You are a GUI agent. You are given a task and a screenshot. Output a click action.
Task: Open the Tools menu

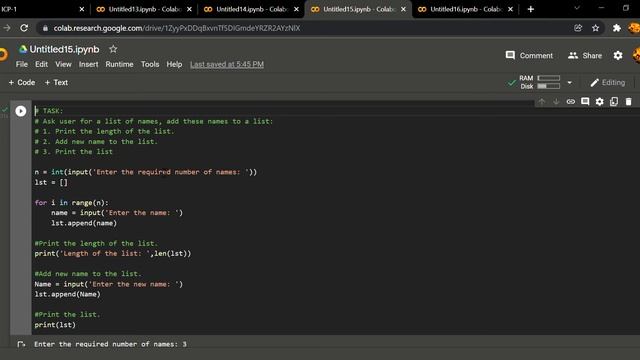[x=150, y=64]
